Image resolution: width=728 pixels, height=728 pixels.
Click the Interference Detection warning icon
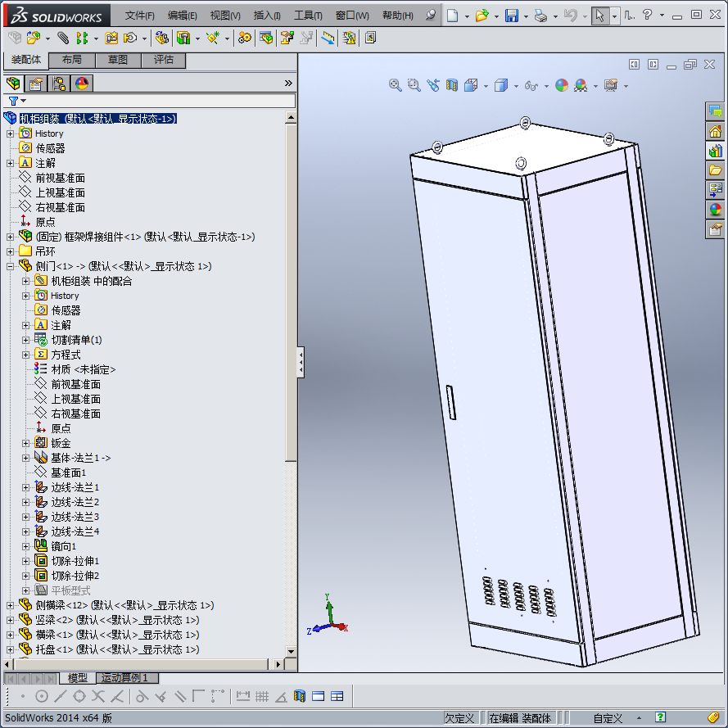[x=349, y=38]
